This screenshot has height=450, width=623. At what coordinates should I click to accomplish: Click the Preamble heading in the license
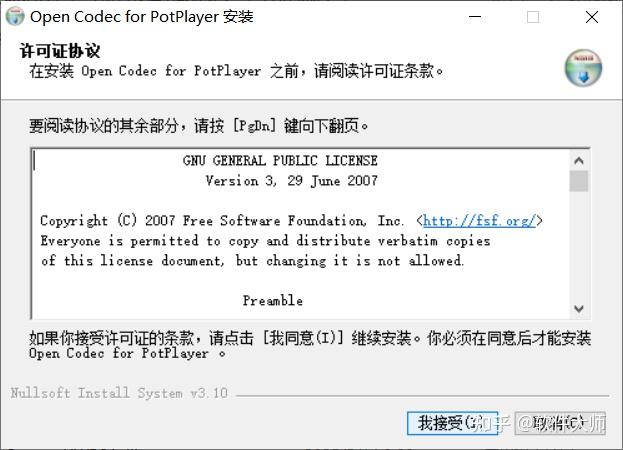pyautogui.click(x=273, y=300)
